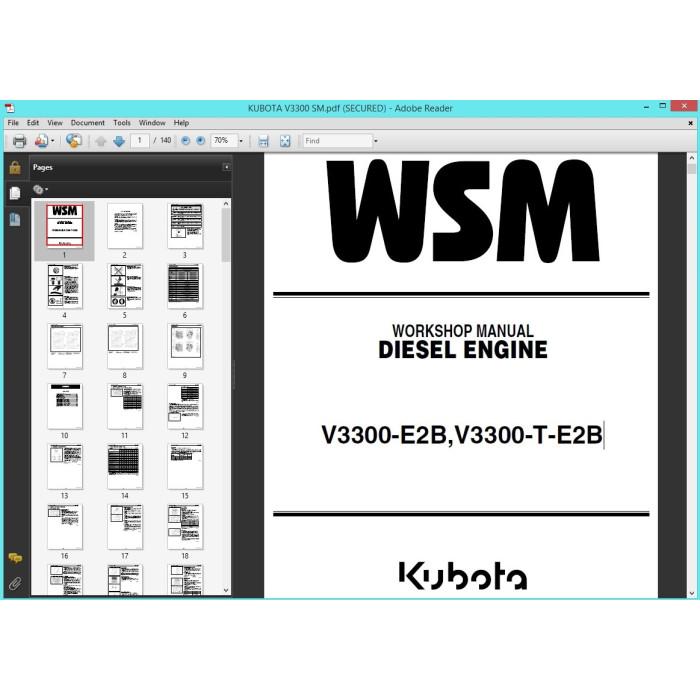Select page 16 thumbnail

tap(65, 527)
